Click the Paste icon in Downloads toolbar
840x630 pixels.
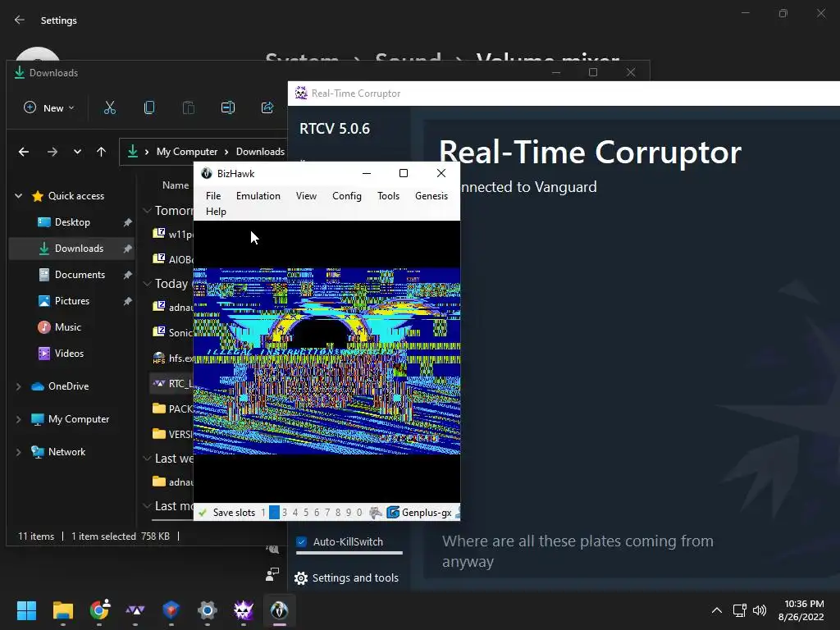(189, 107)
